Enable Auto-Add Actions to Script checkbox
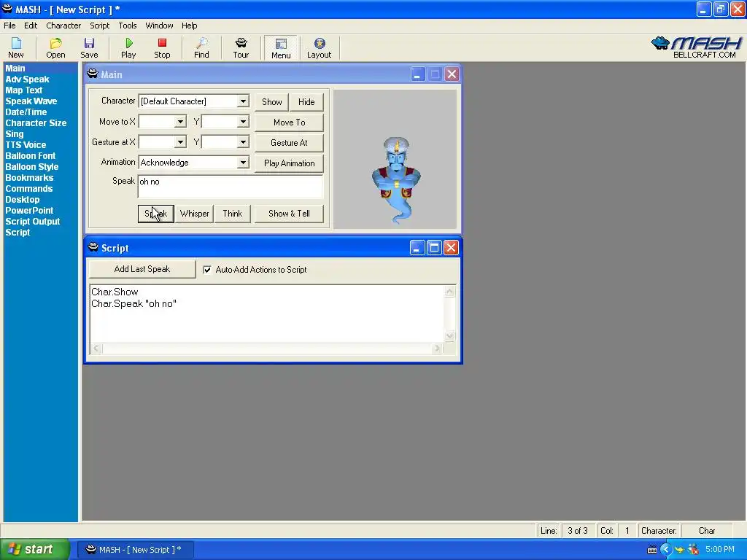This screenshot has width=747, height=560. pos(207,270)
